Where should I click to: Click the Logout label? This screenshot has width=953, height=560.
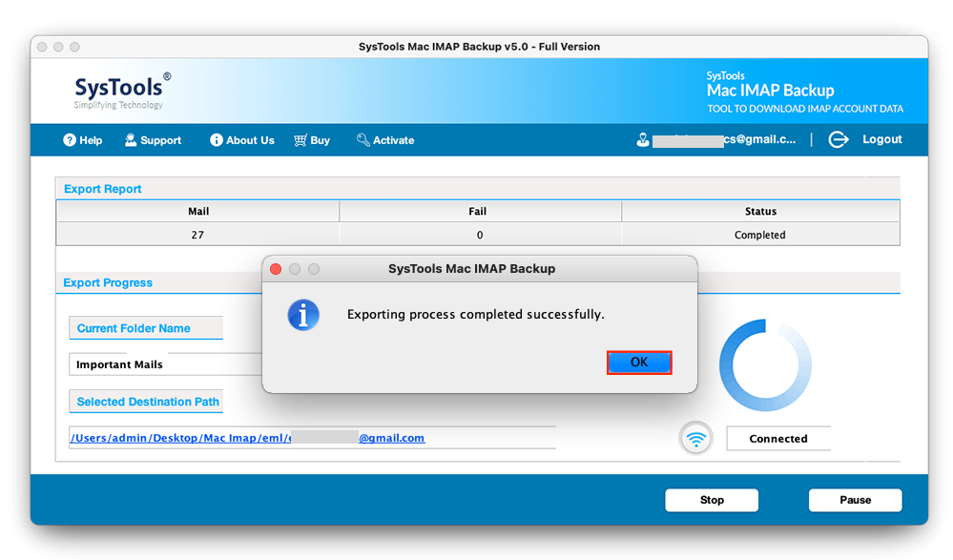tap(881, 139)
